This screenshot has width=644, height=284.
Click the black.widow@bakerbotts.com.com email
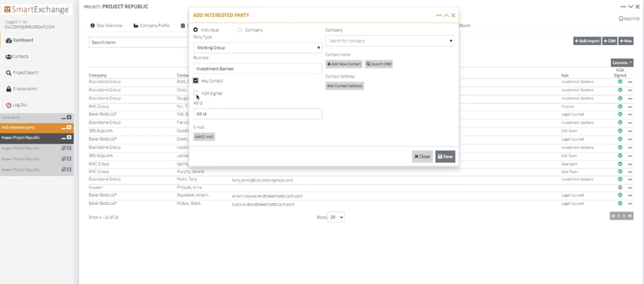pos(263,204)
